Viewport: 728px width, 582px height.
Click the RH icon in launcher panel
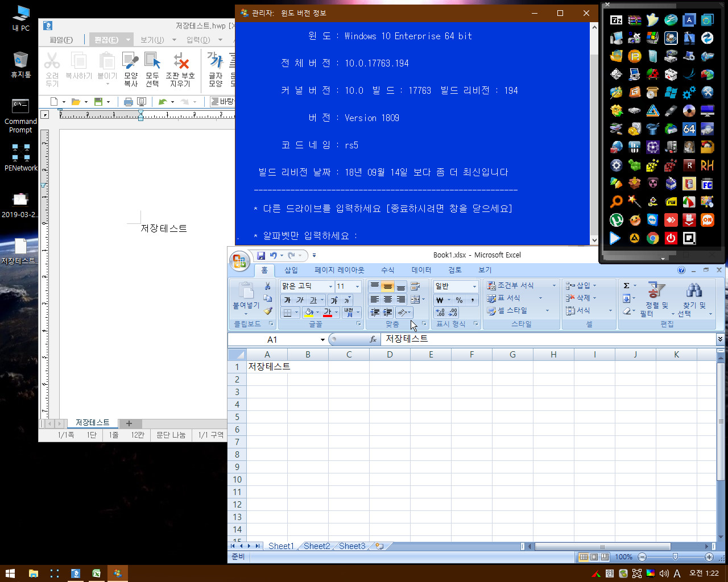coord(708,165)
